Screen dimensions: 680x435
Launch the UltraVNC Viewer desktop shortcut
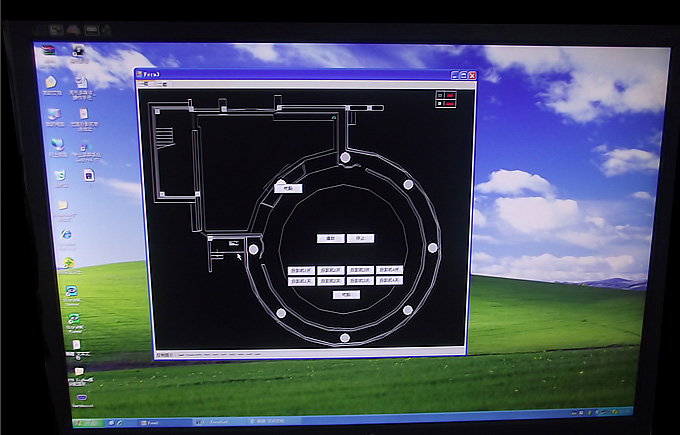coord(74,319)
